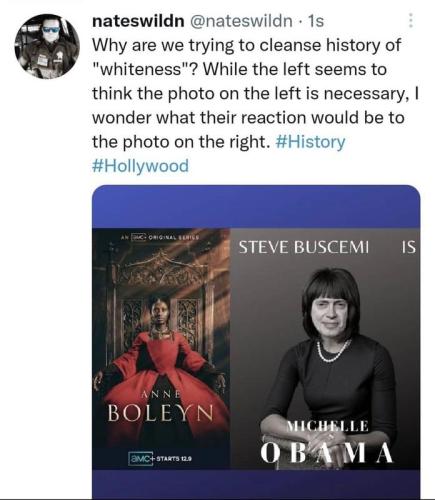Open the #Hollywood hashtag
This screenshot has height=500, width=435.
140,166
